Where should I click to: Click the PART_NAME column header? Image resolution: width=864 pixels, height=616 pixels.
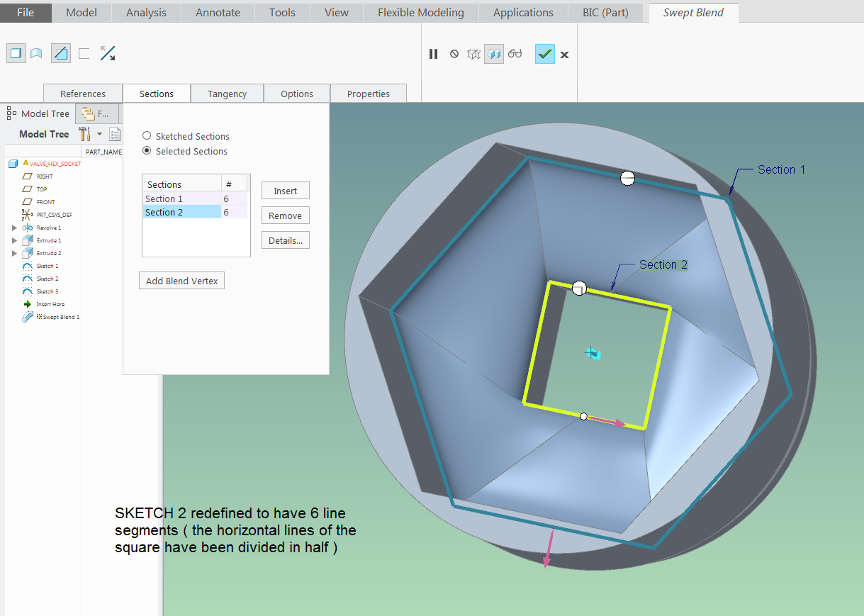point(103,152)
